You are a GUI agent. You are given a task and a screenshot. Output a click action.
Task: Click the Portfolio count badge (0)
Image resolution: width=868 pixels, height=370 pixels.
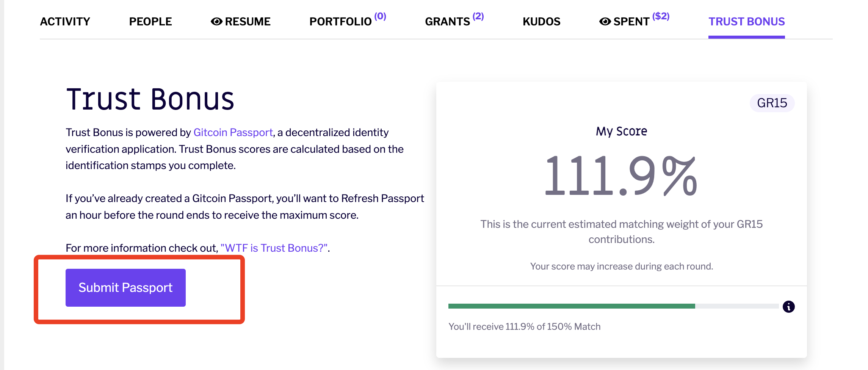(380, 16)
